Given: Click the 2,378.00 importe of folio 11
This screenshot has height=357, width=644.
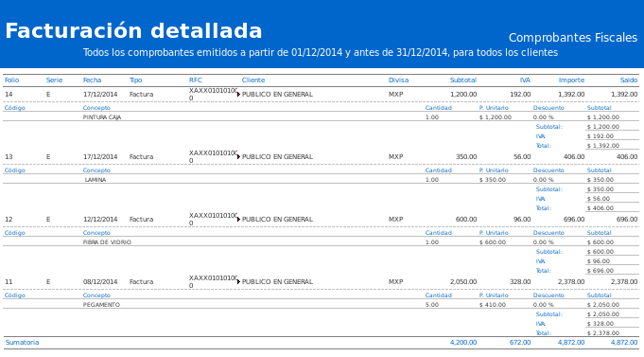Looking at the screenshot, I should (x=571, y=282).
